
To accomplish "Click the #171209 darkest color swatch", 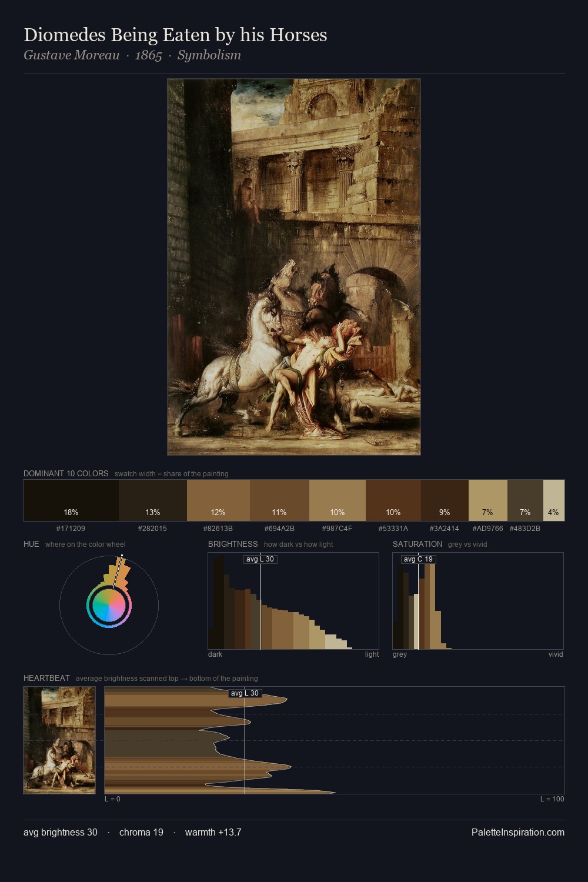I will [x=71, y=500].
